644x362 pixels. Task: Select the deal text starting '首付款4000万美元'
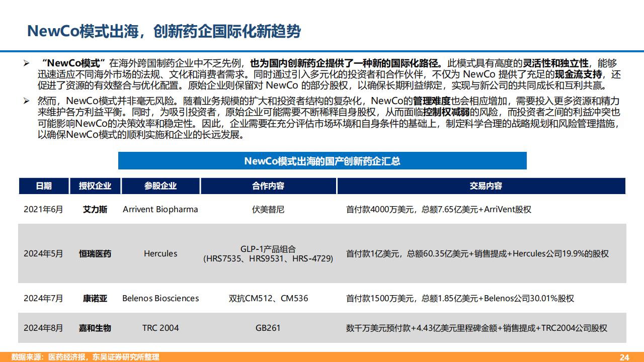tap(438, 209)
